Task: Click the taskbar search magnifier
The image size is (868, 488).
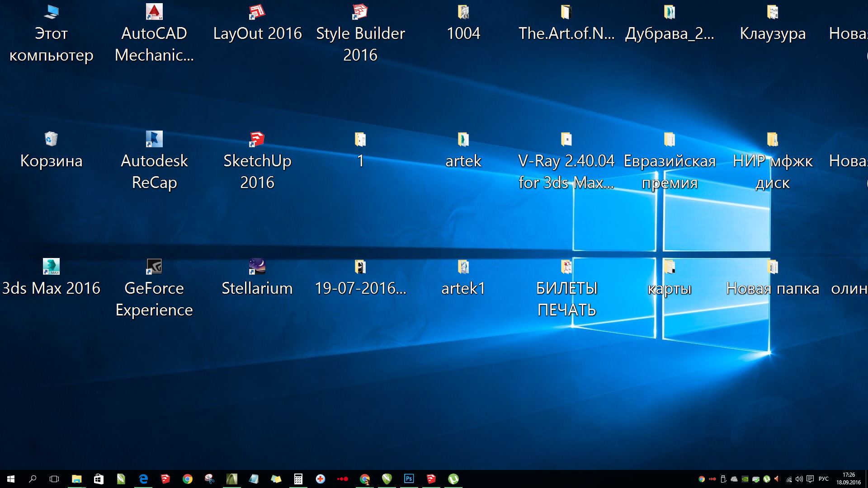Action: pos(33,479)
